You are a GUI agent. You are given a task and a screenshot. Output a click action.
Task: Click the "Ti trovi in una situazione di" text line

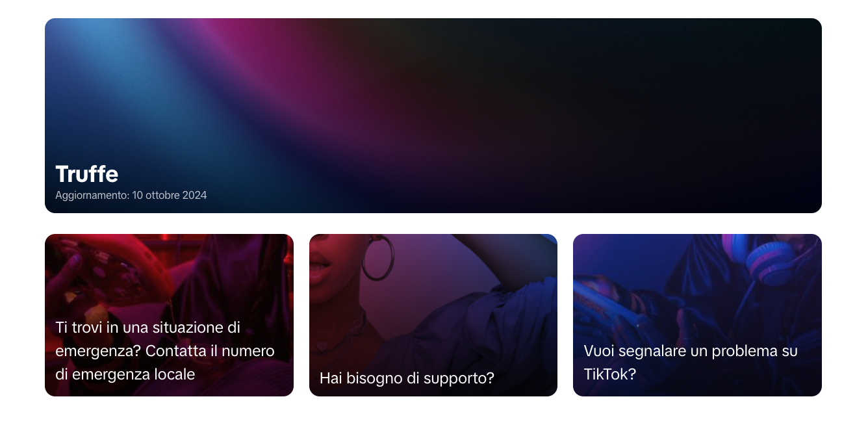pyautogui.click(x=148, y=328)
